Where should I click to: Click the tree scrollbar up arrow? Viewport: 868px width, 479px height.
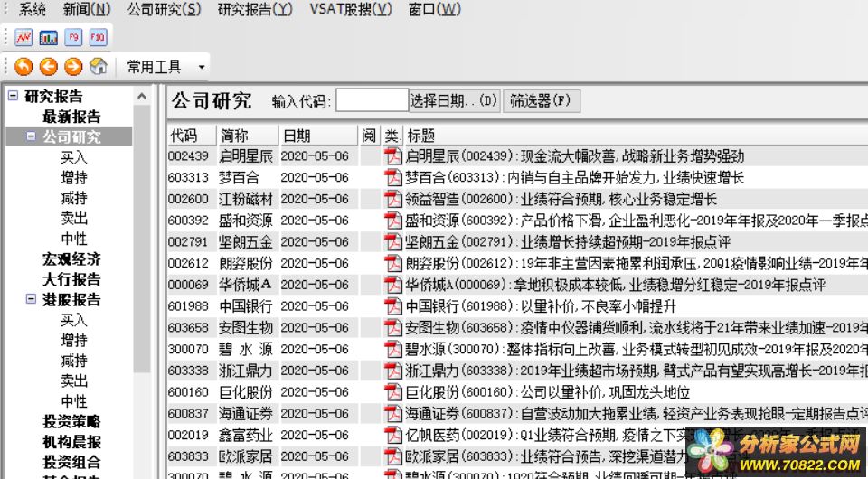click(x=142, y=96)
